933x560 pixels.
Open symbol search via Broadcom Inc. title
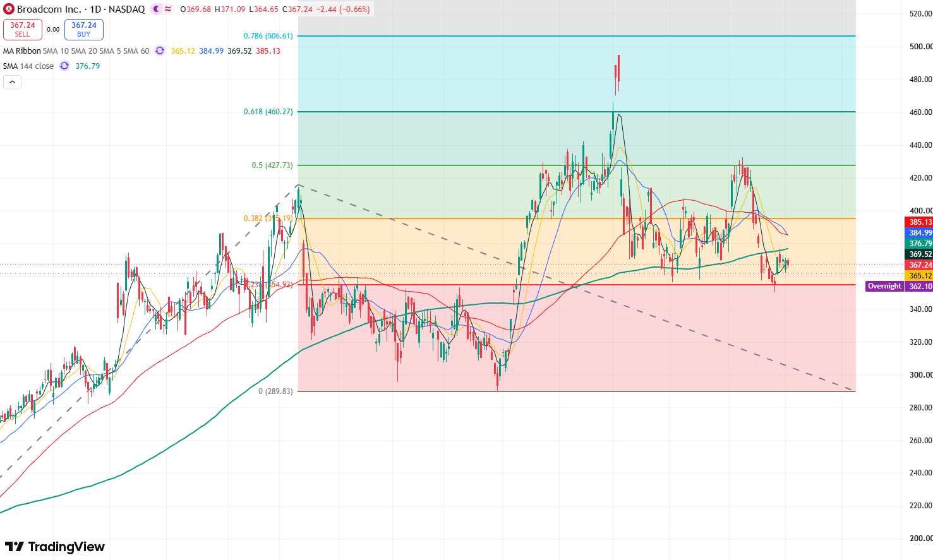tap(49, 9)
